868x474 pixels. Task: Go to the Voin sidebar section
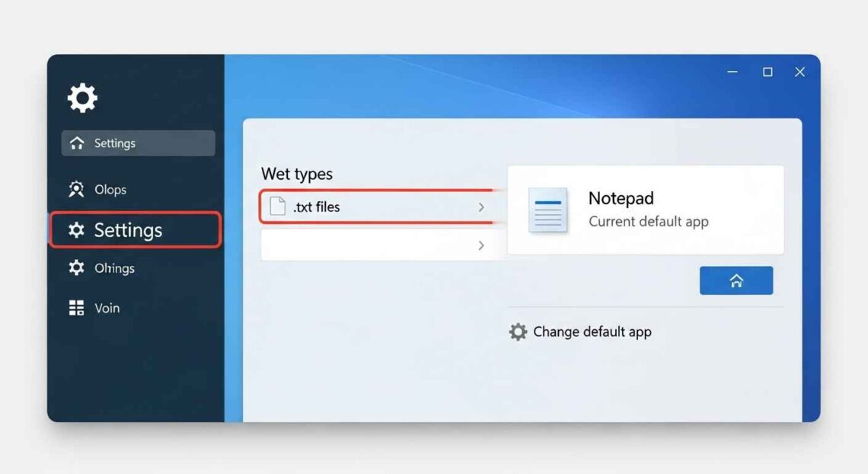coord(107,308)
